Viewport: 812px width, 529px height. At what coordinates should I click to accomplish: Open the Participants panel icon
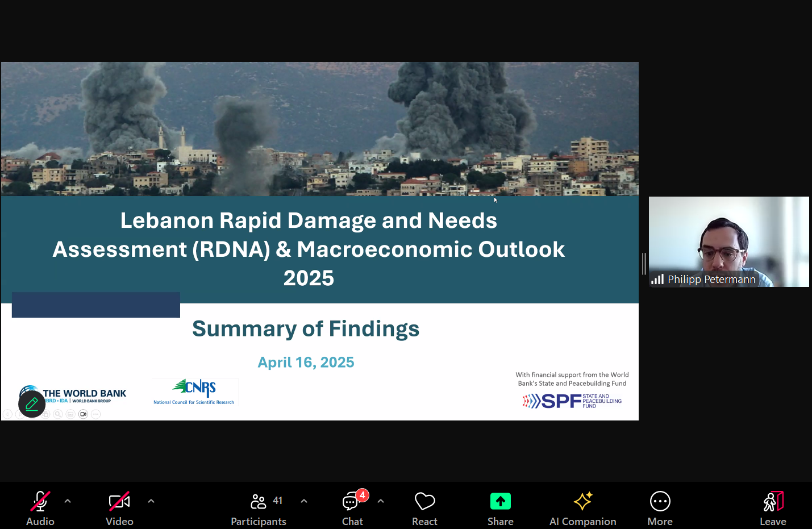click(x=259, y=501)
